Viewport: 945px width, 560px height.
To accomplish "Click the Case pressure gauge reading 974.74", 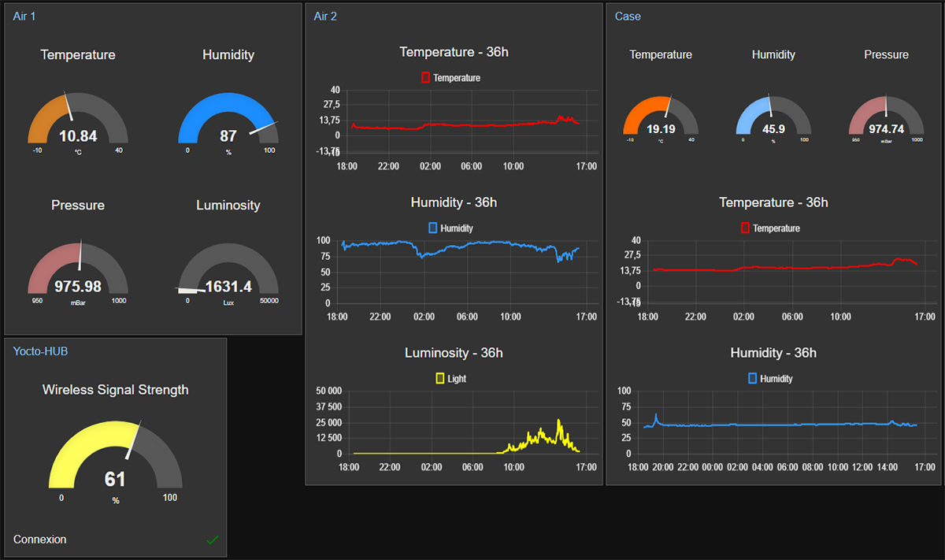I will 886,117.
